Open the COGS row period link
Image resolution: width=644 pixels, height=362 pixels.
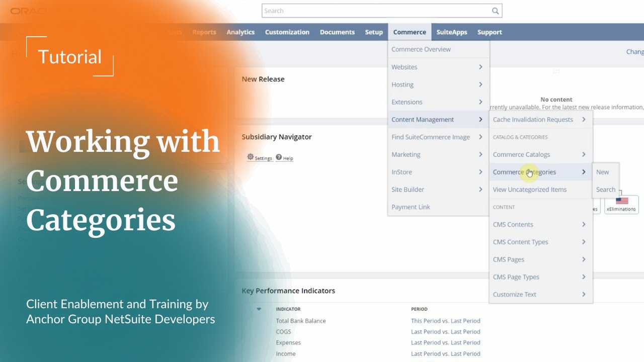tap(445, 332)
